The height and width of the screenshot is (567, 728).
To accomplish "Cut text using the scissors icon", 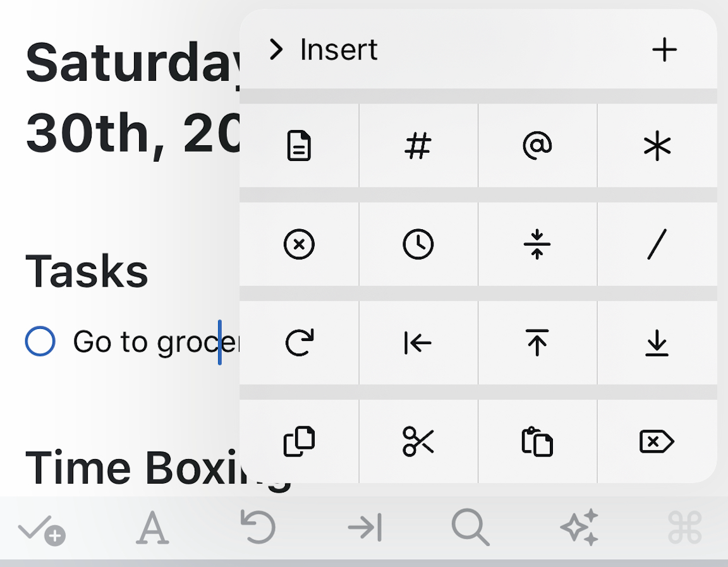I will 418,441.
